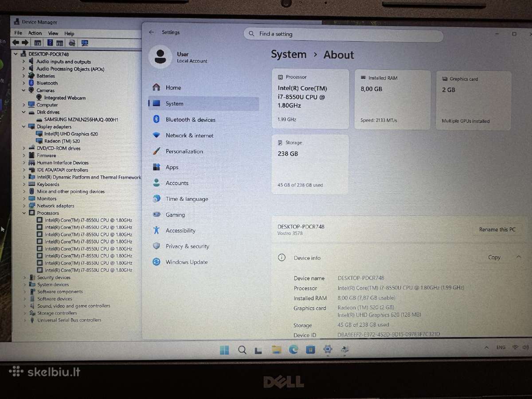The height and width of the screenshot is (399, 532).
Task: Select Bluetooth category icon in device tree
Action: point(31,83)
